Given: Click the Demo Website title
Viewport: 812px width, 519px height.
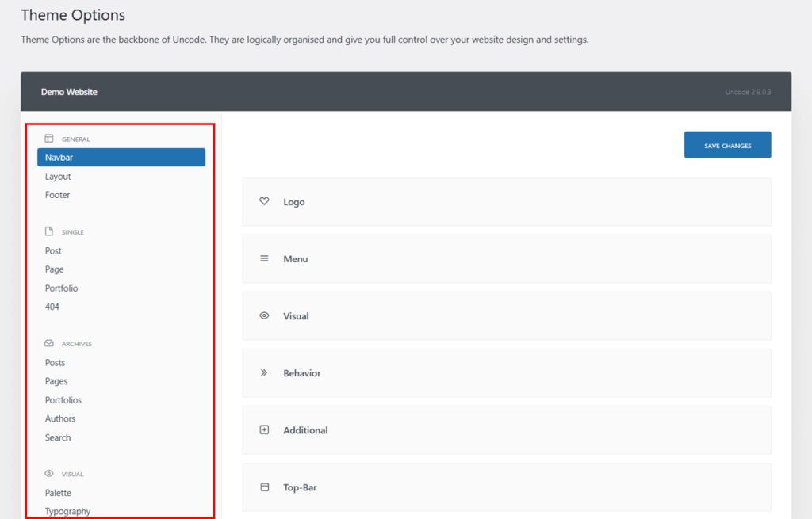Looking at the screenshot, I should coord(68,91).
